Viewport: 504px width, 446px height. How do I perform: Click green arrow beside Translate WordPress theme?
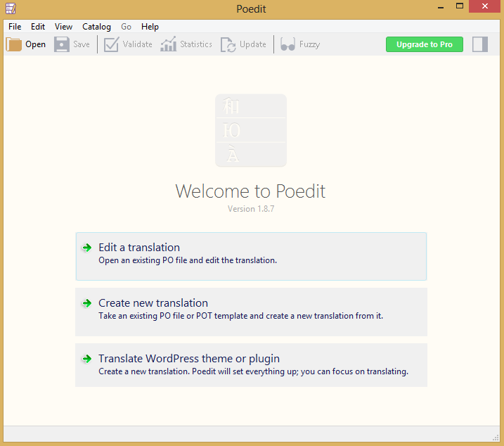pyautogui.click(x=86, y=359)
